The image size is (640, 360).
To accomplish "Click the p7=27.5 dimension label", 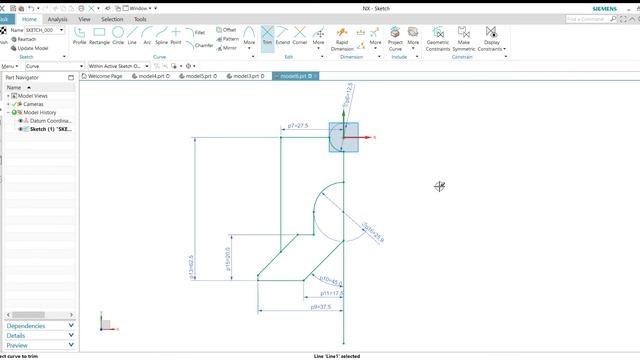I will [298, 126].
